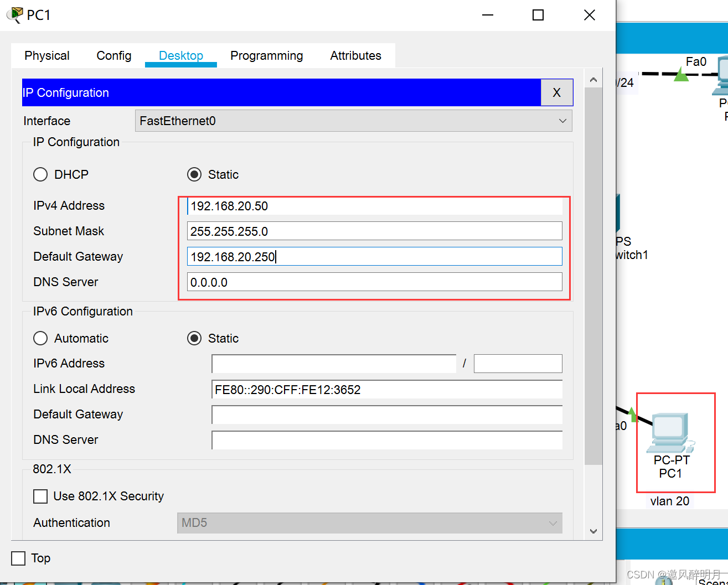Screen dimensions: 728x585
Task: Select Automatic IPv6 configuration option
Action: coord(40,338)
